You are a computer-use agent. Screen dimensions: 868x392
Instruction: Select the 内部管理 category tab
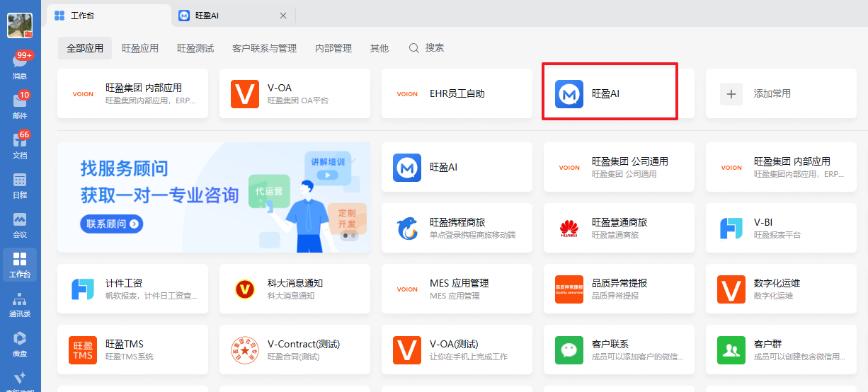pos(333,48)
